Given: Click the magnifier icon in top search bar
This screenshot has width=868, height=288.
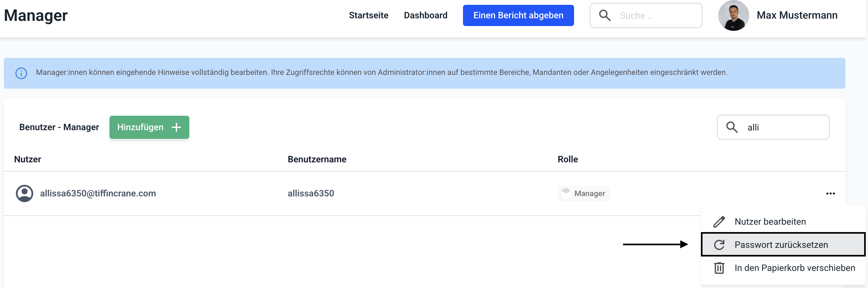Looking at the screenshot, I should (x=605, y=15).
